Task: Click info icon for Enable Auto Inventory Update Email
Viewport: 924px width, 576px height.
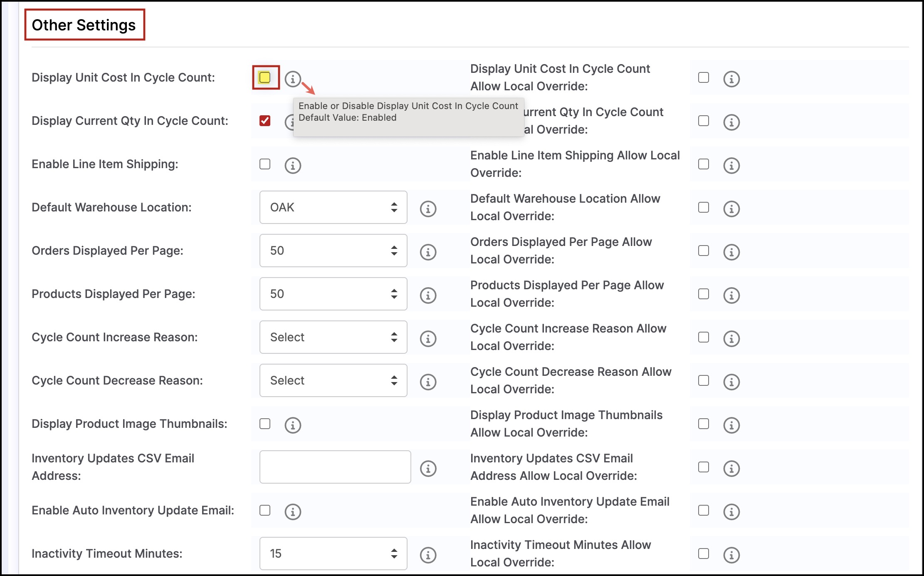Action: (x=292, y=511)
